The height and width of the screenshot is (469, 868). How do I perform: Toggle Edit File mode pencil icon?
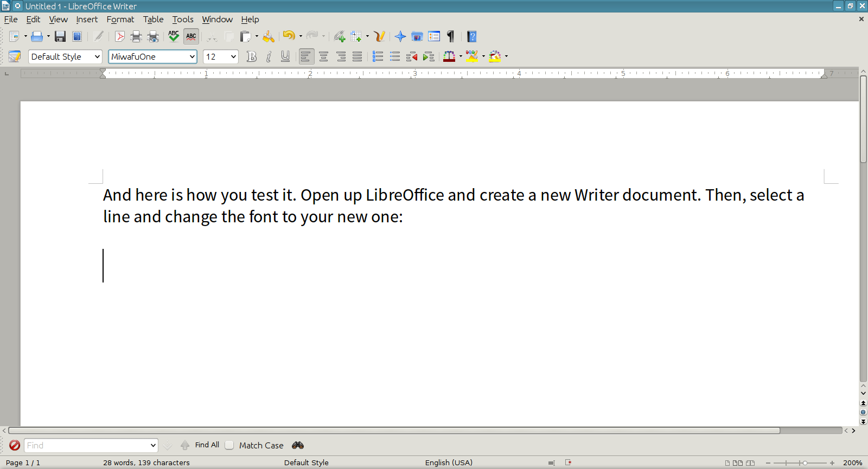click(x=98, y=36)
